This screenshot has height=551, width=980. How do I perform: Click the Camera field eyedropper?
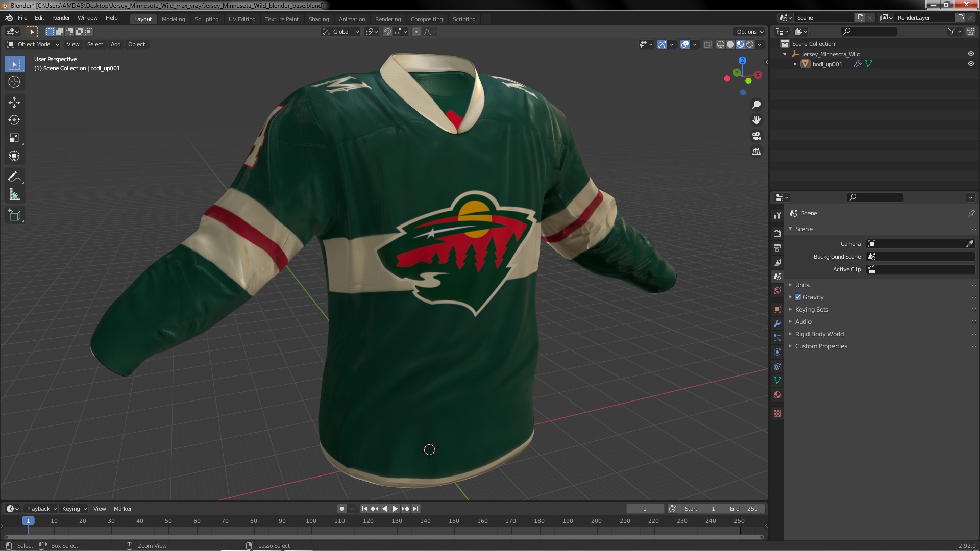pos(969,244)
